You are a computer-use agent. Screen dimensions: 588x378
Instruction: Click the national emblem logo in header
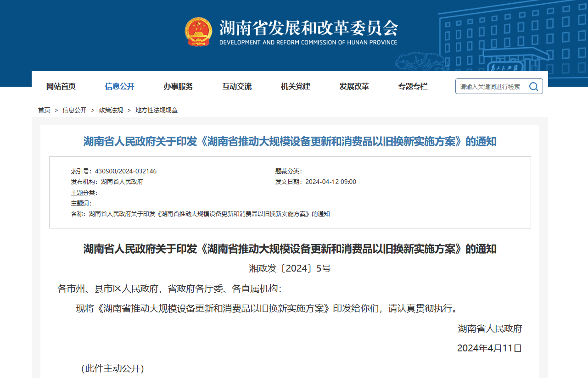[x=198, y=32]
